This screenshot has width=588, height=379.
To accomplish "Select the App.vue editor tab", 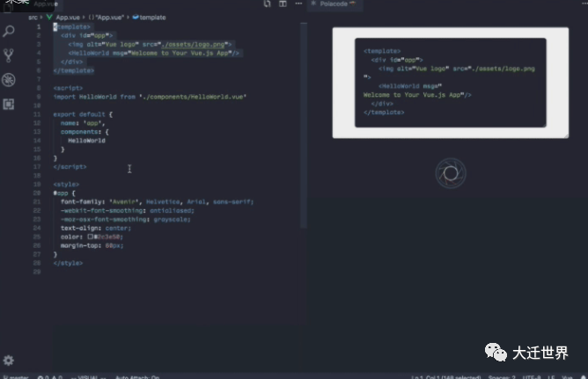I will pyautogui.click(x=46, y=4).
